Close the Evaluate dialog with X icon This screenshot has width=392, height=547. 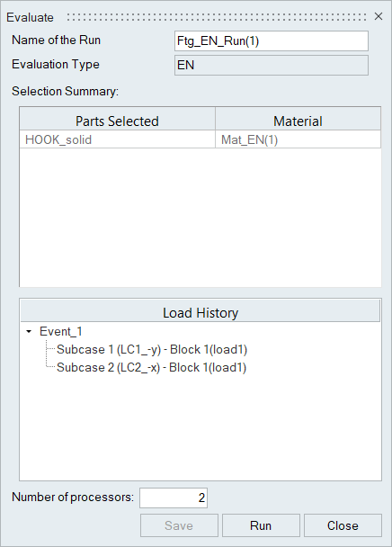[379, 16]
